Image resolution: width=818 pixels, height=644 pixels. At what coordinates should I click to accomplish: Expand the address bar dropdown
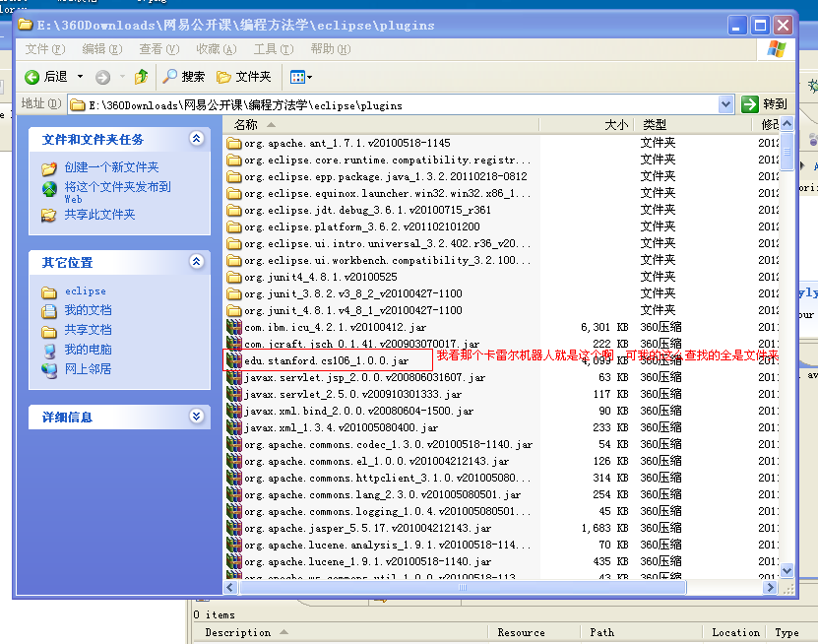point(725,104)
